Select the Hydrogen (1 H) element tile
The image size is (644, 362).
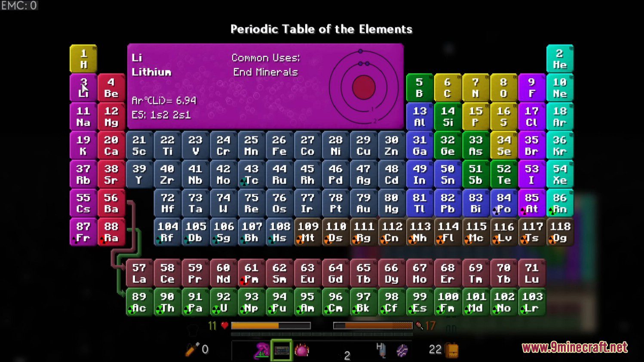tap(83, 59)
